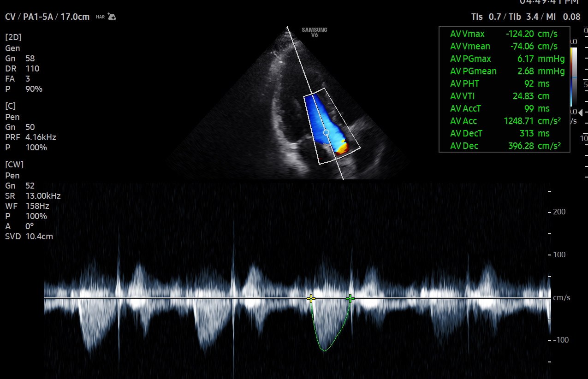Select the [CW] section heading
This screenshot has width=588, height=379.
(x=14, y=165)
